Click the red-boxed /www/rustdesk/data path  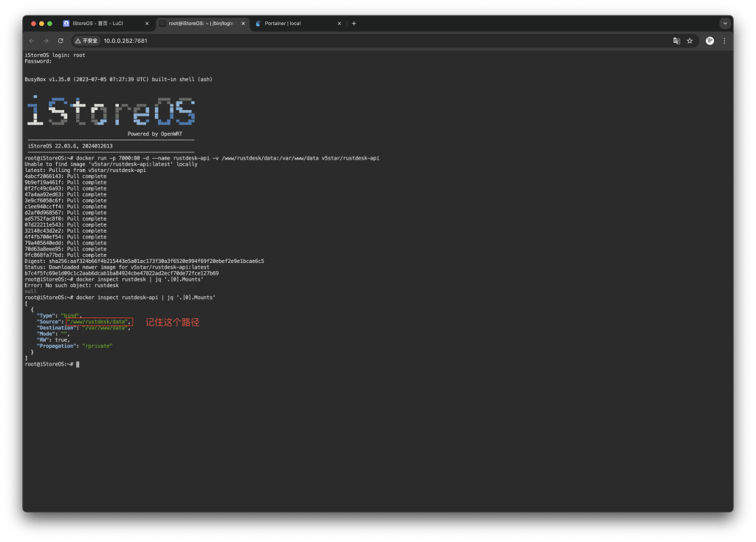[99, 322]
